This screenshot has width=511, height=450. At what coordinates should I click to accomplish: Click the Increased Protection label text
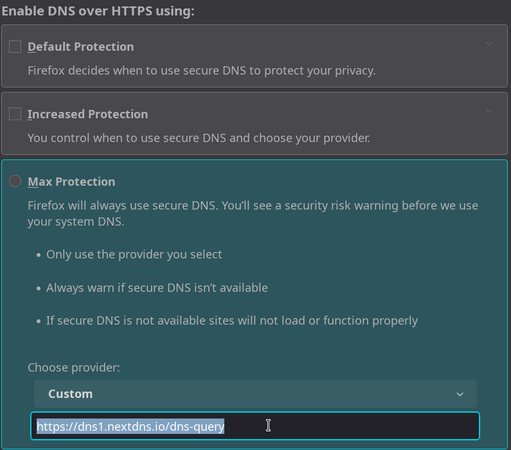coord(88,114)
